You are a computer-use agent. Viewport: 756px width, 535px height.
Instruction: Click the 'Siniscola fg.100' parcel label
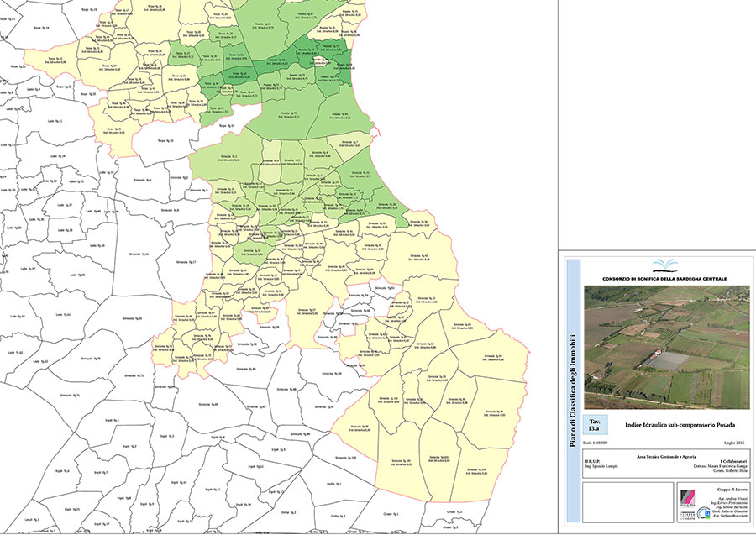coord(346,458)
